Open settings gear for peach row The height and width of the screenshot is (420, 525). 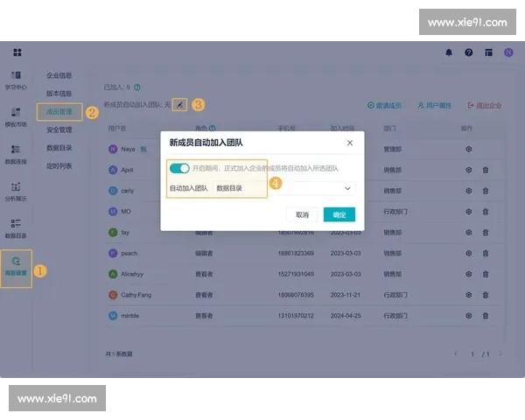pyautogui.click(x=469, y=253)
